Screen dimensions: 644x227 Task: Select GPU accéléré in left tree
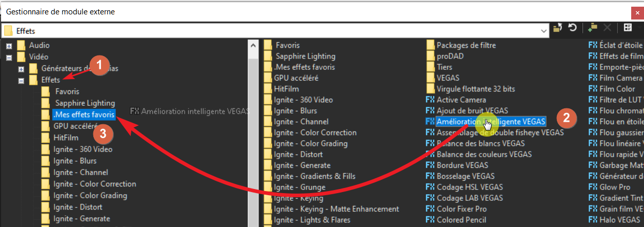(75, 126)
